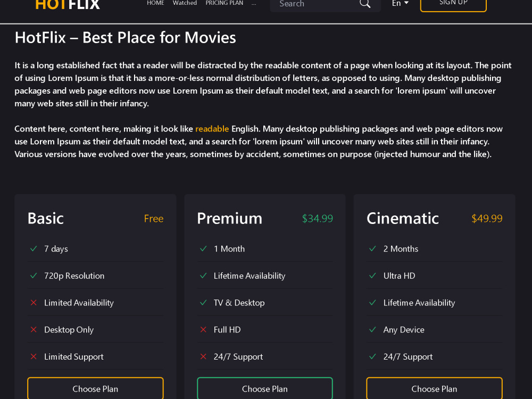The height and width of the screenshot is (399, 532).
Task: Click the checkmark beside Ultra HD
Action: click(x=372, y=276)
